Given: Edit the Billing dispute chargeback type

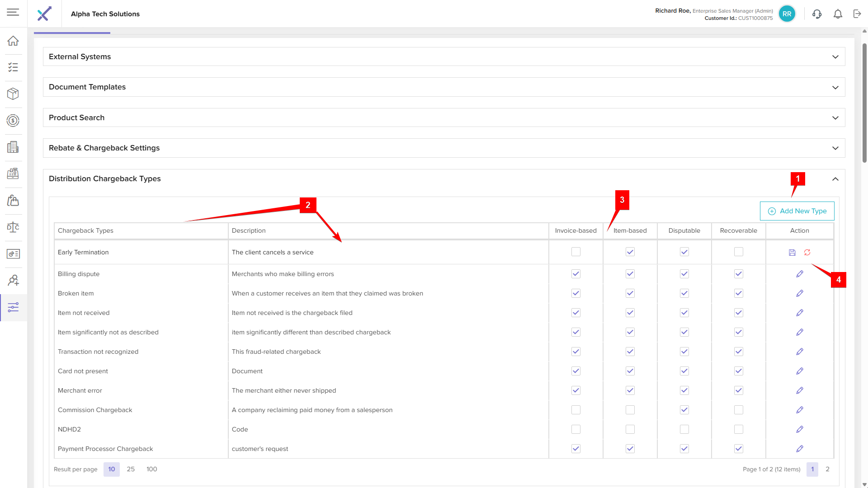Looking at the screenshot, I should (x=799, y=274).
